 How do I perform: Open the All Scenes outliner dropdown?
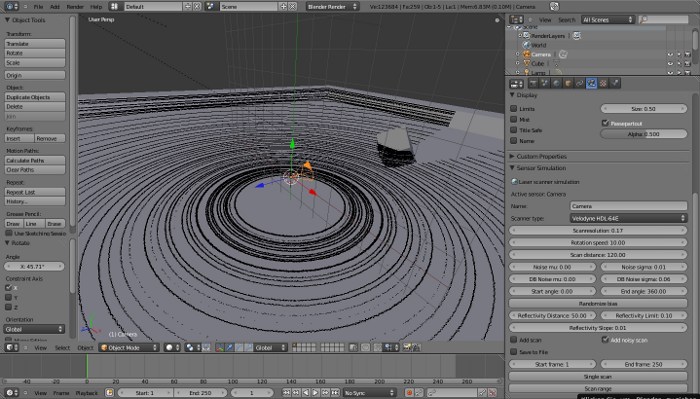[608, 20]
